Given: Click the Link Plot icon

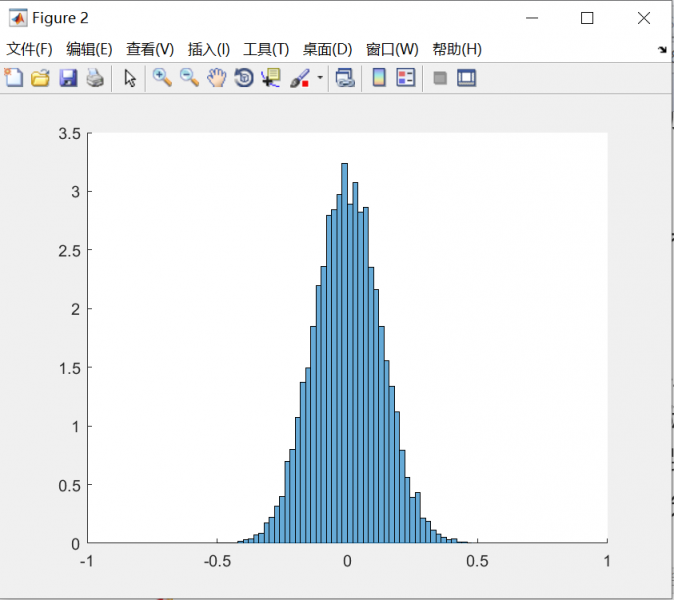Looking at the screenshot, I should [345, 78].
